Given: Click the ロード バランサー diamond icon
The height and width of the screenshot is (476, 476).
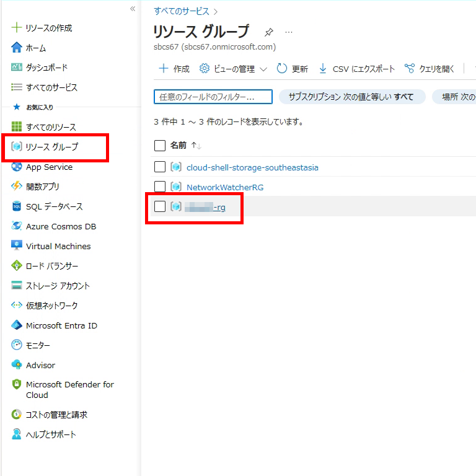Looking at the screenshot, I should point(16,266).
